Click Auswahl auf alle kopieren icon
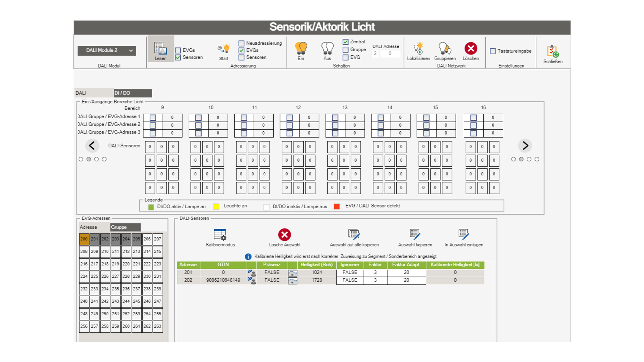This screenshot has width=644, height=362. (x=354, y=235)
